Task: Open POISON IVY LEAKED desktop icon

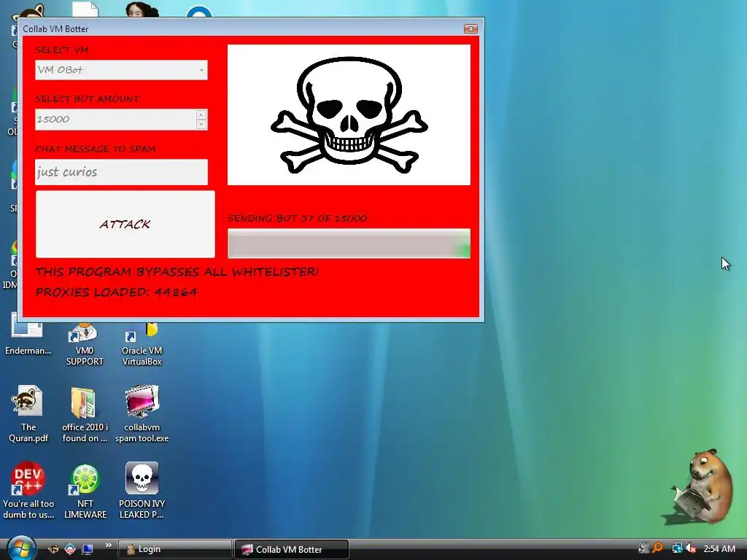Action: (142, 490)
